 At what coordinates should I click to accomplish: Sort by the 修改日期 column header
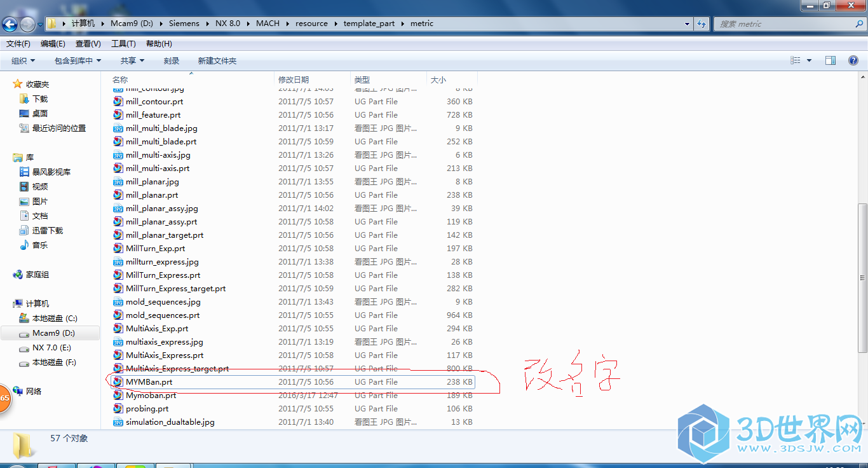(x=313, y=79)
